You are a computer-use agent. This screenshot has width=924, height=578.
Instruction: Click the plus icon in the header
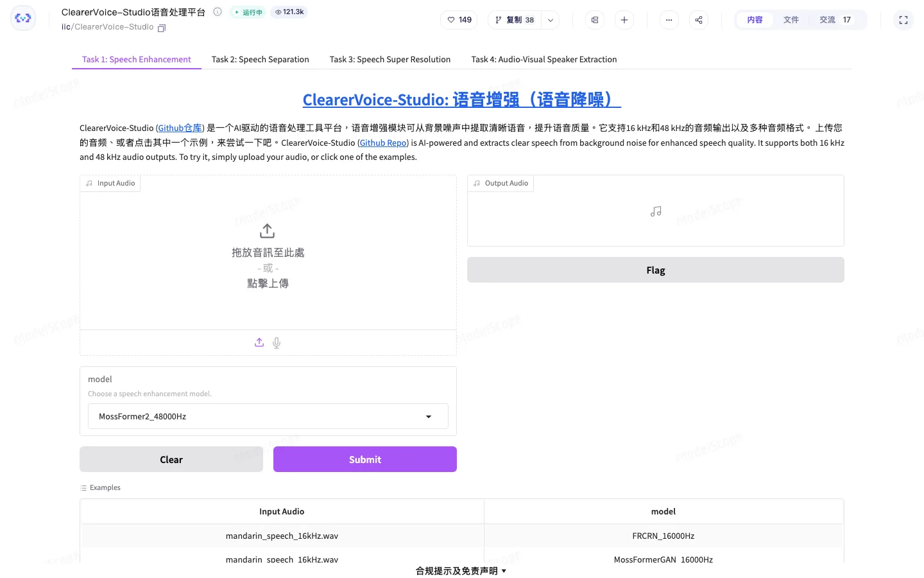pos(624,20)
